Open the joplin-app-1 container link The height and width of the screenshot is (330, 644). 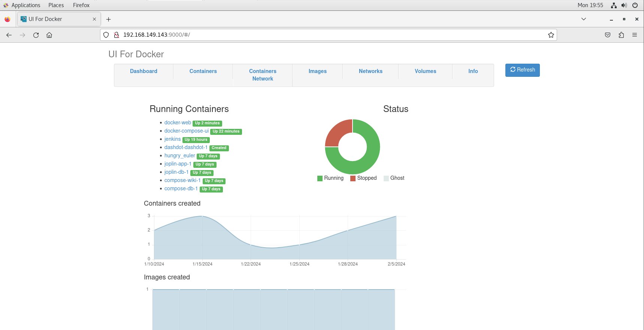tap(178, 164)
